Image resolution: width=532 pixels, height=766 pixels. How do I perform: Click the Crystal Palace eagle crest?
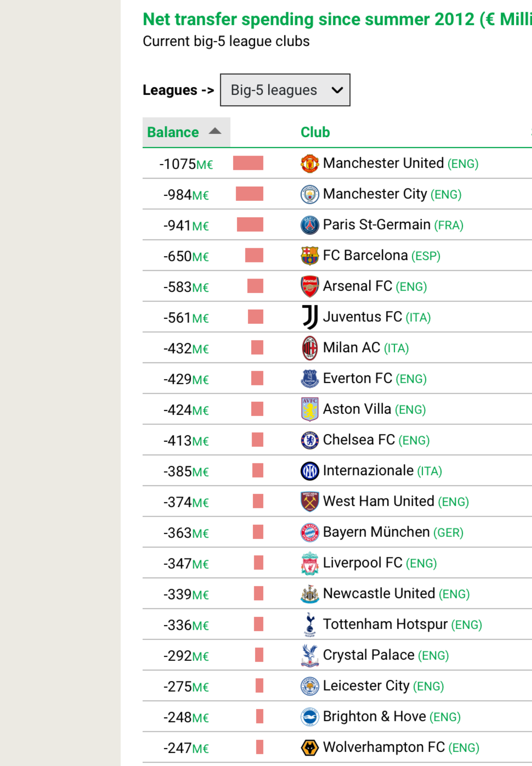click(310, 655)
